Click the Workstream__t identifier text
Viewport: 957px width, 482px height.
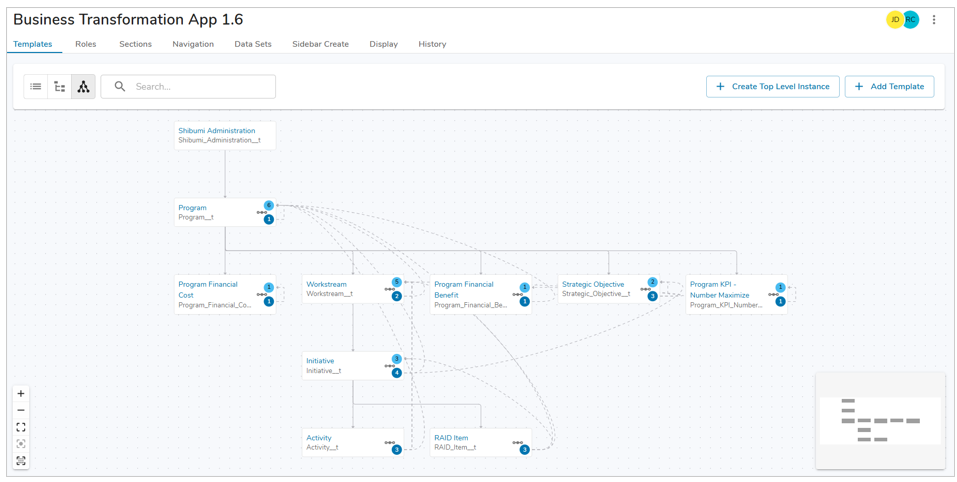click(330, 294)
